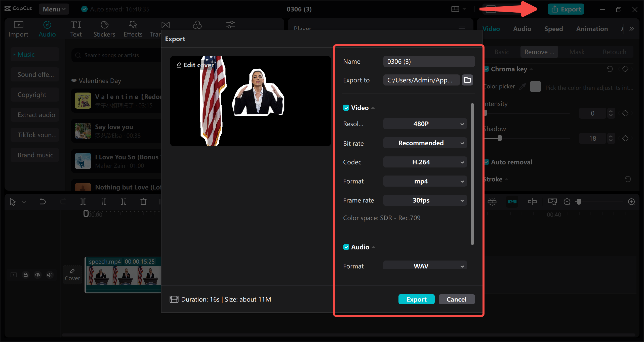The width and height of the screenshot is (644, 342).
Task: Open the Resolution dropdown set to 480P
Action: coord(425,124)
